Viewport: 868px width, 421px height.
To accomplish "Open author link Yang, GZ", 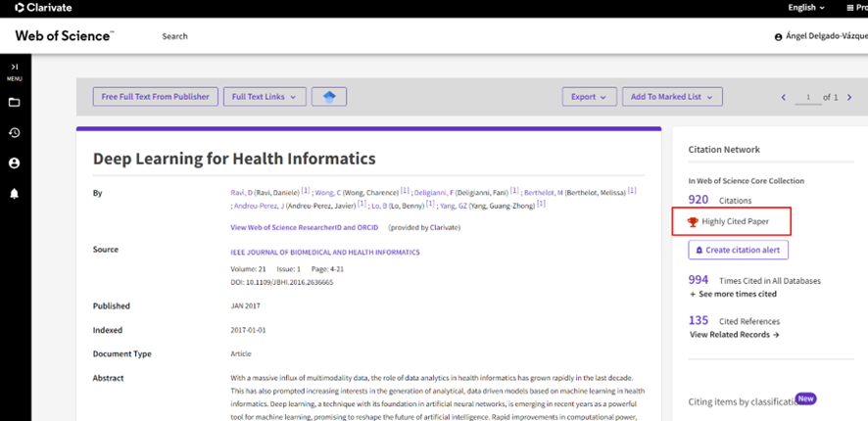I will click(453, 206).
